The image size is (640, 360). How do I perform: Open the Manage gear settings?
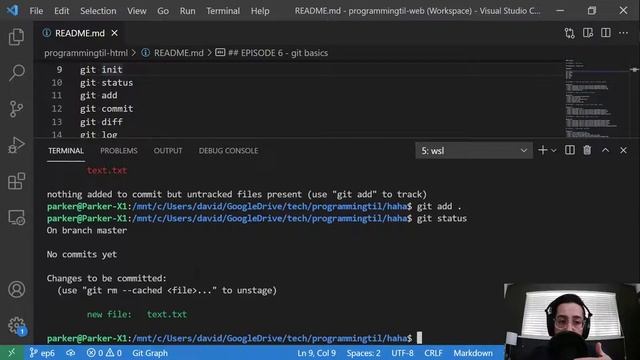pyautogui.click(x=16, y=325)
